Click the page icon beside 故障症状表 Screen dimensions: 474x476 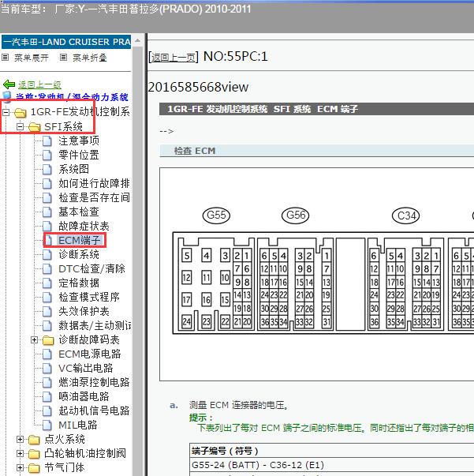pos(47,227)
